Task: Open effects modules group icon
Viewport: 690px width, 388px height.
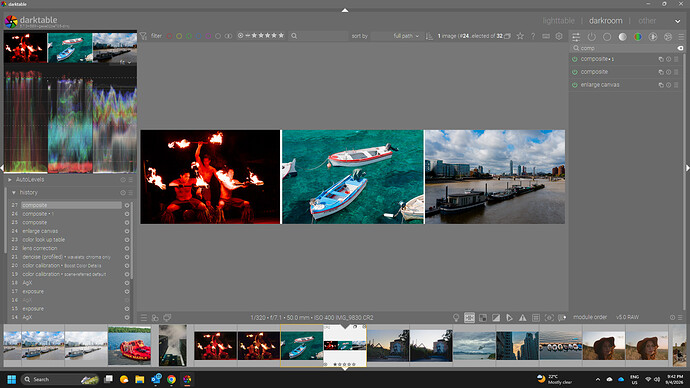Action: pos(668,37)
